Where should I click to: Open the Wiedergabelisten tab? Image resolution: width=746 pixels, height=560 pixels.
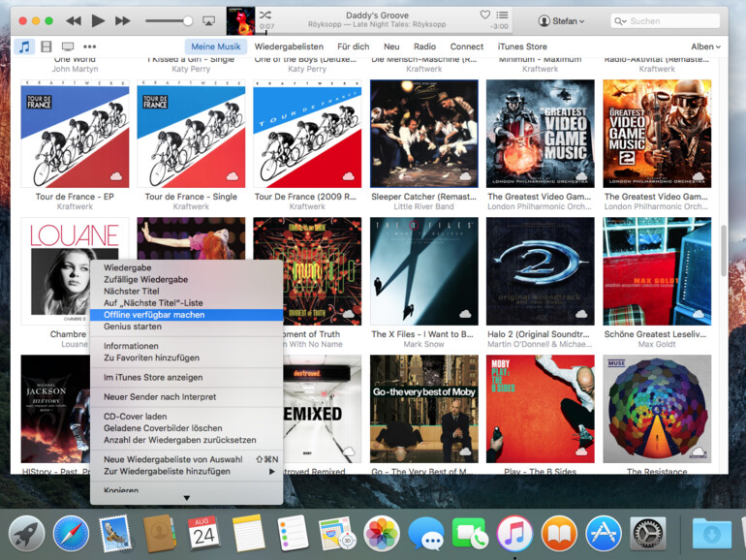[289, 47]
